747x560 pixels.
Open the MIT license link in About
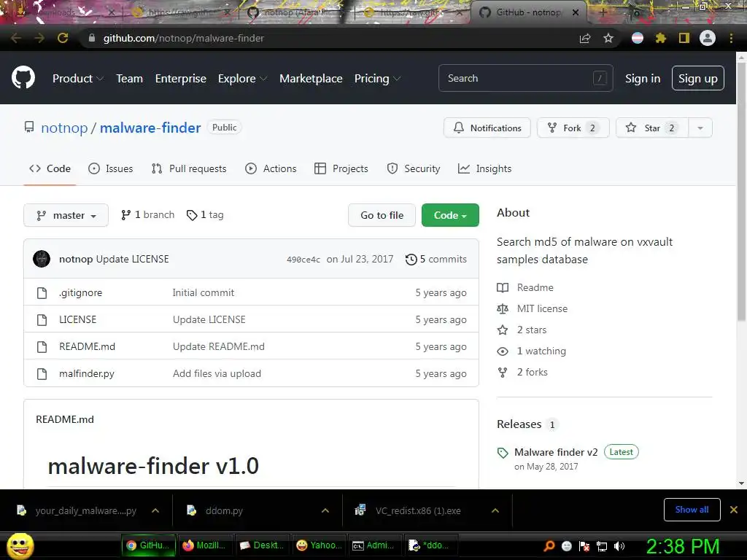(x=542, y=308)
